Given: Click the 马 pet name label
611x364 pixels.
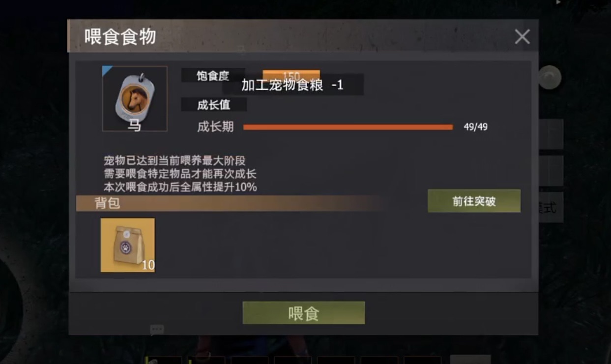Looking at the screenshot, I should [x=135, y=125].
